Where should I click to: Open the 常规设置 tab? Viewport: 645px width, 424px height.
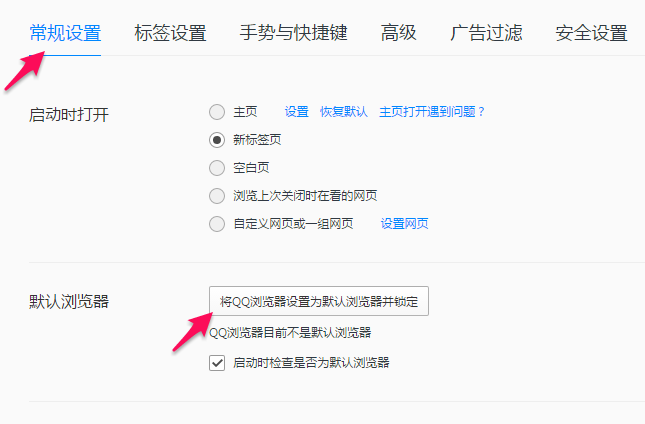click(65, 33)
